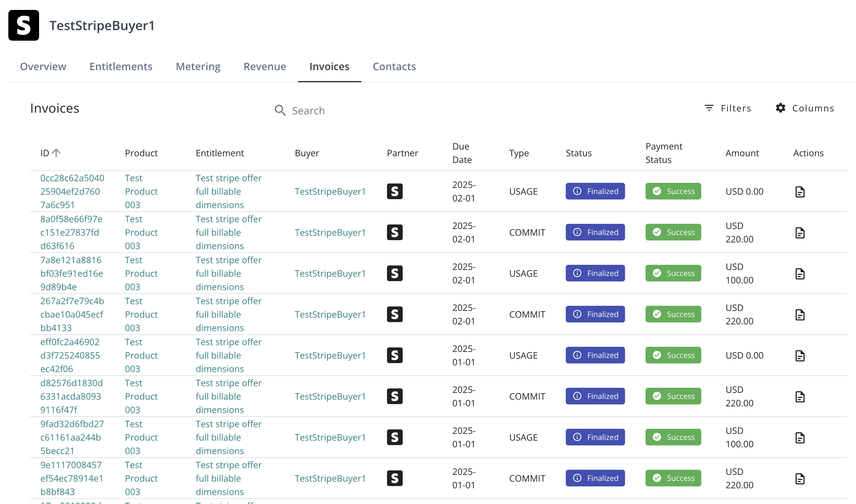
Task: Click Finalized status badge for invoice d82576d1830d
Action: pos(595,396)
